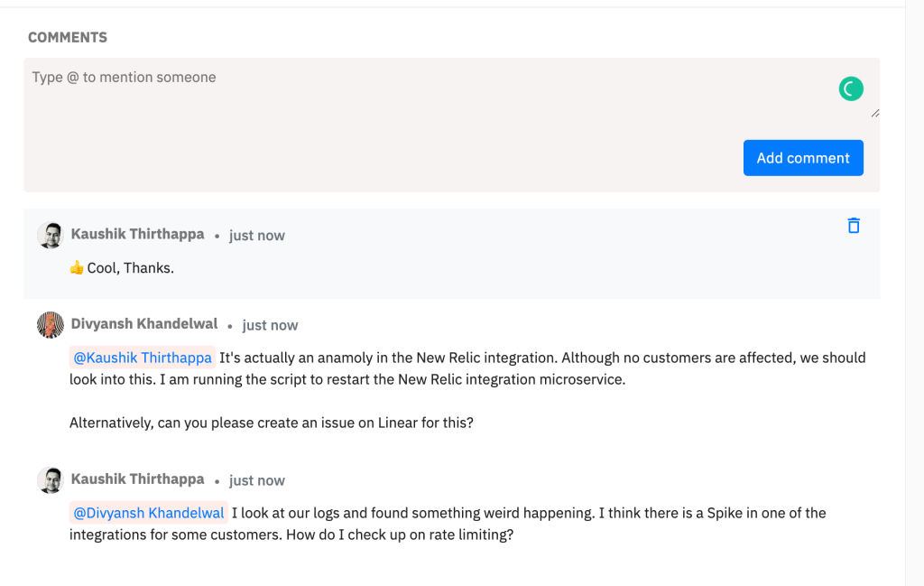
Task: Delete the "Cool, Thanks." comment via trash icon
Action: coord(854,226)
